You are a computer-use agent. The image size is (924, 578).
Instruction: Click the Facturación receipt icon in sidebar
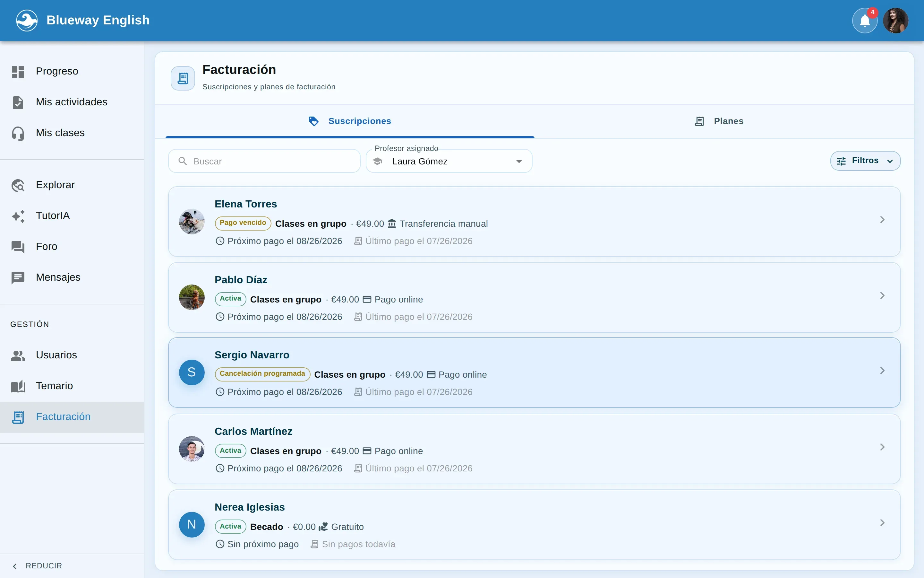pyautogui.click(x=18, y=417)
